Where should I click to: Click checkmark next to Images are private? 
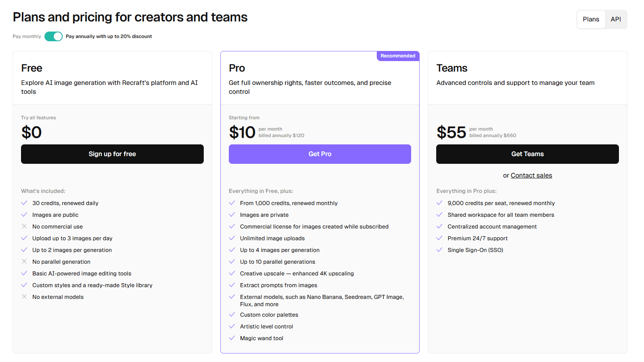click(x=232, y=215)
